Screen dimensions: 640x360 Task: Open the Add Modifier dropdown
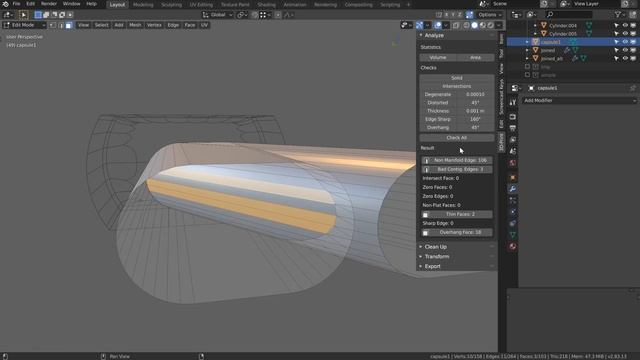pyautogui.click(x=580, y=100)
